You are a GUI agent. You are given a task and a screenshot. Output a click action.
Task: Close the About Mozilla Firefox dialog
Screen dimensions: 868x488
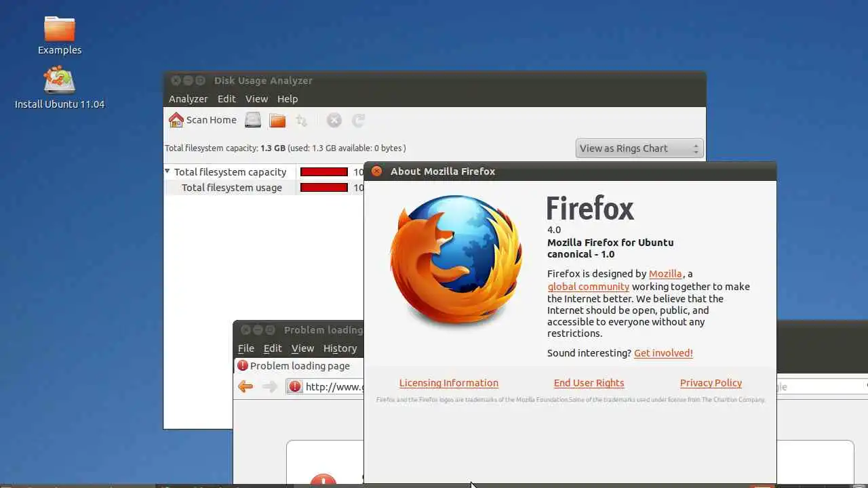[377, 171]
